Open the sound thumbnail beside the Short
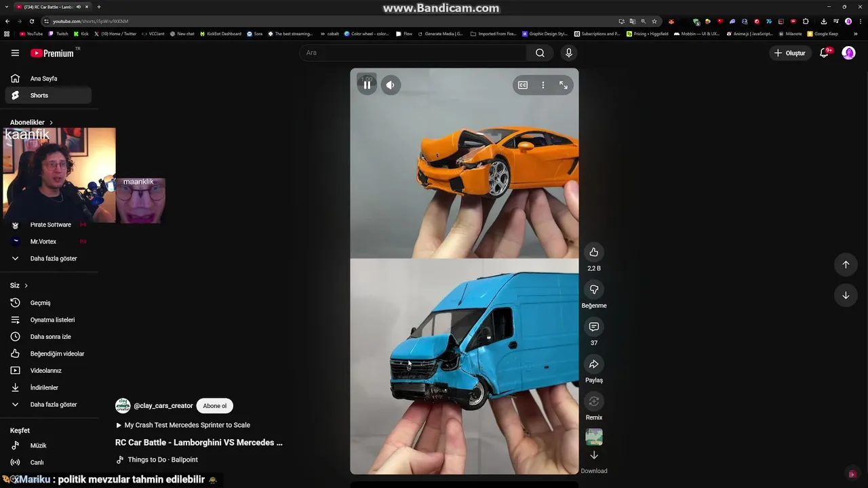The height and width of the screenshot is (488, 868). [594, 437]
